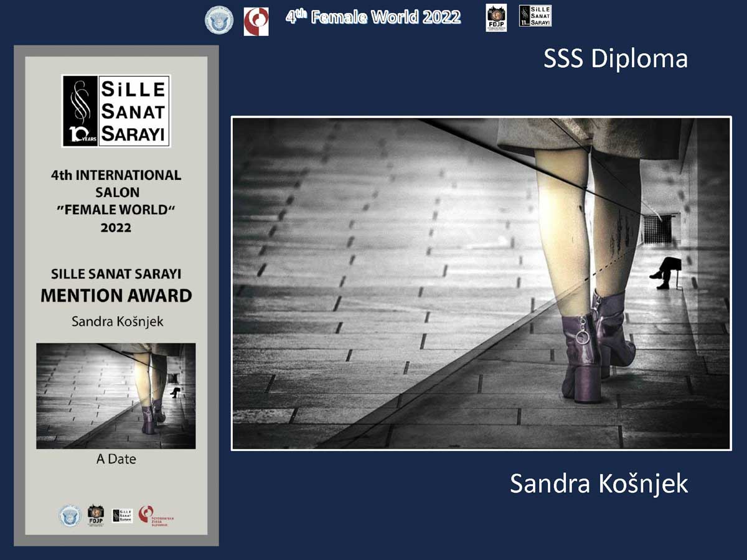Click the 'SILLE SANAT SARAYI' line above Mention Award

pyautogui.click(x=116, y=274)
